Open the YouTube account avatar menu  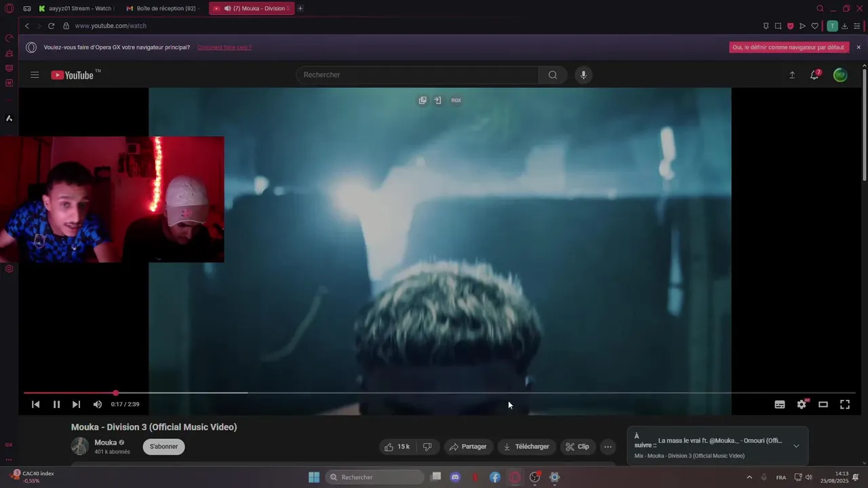coord(840,75)
